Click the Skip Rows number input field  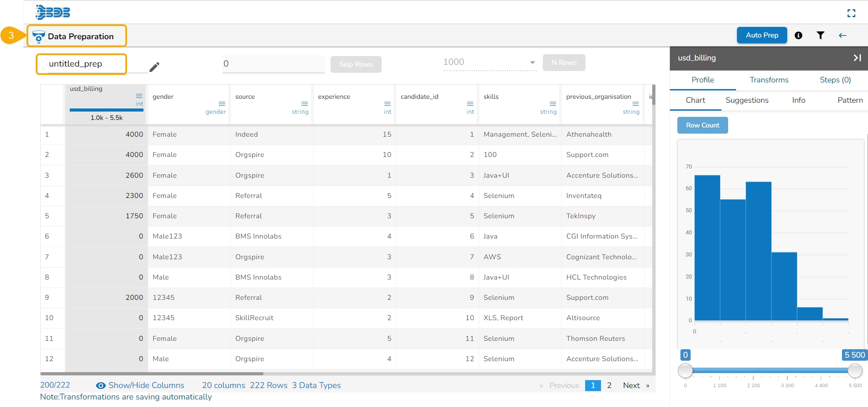coord(273,64)
